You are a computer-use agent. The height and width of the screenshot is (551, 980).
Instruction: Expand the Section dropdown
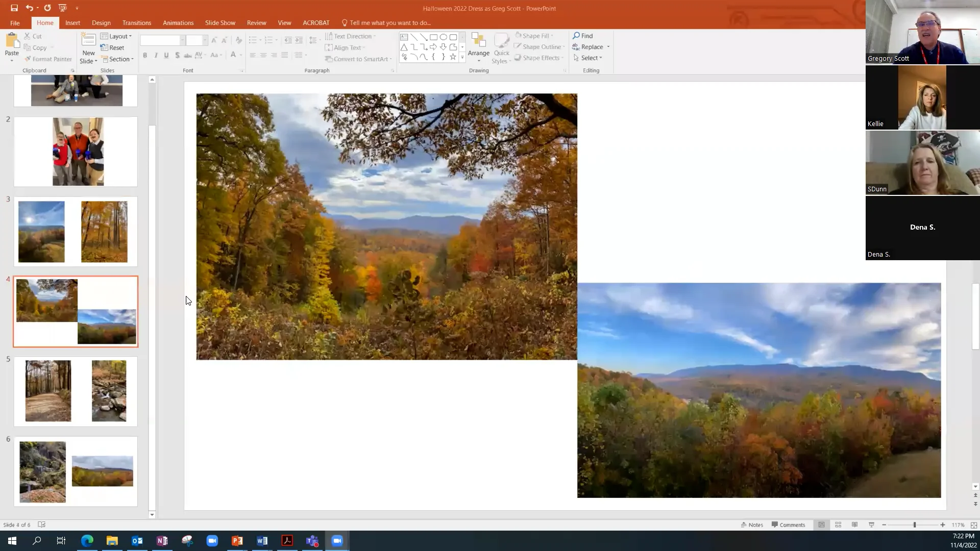click(117, 59)
